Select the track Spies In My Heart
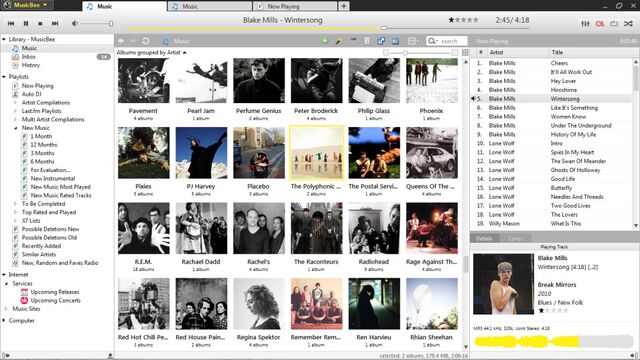 click(572, 152)
